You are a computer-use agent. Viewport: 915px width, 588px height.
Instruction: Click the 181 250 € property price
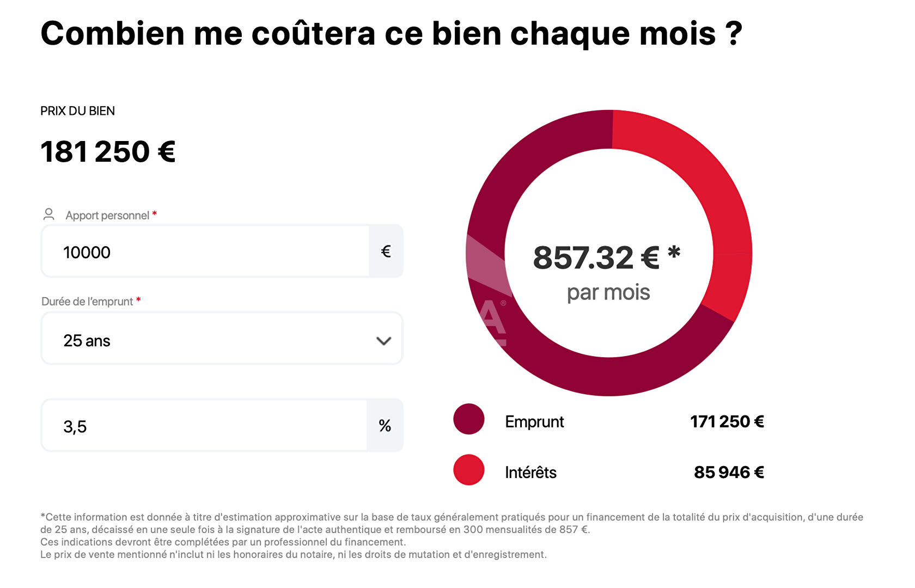tap(108, 151)
